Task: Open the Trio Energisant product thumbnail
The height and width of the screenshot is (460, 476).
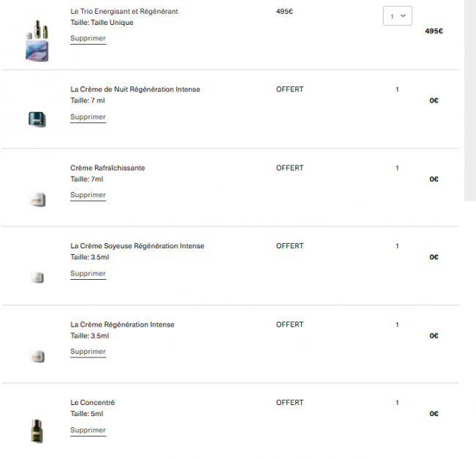Action: point(37,40)
